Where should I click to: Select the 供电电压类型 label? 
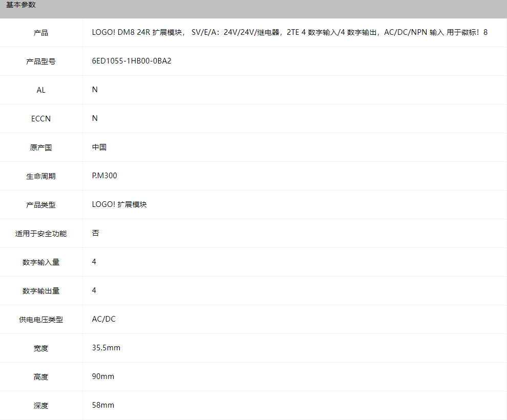(41, 320)
